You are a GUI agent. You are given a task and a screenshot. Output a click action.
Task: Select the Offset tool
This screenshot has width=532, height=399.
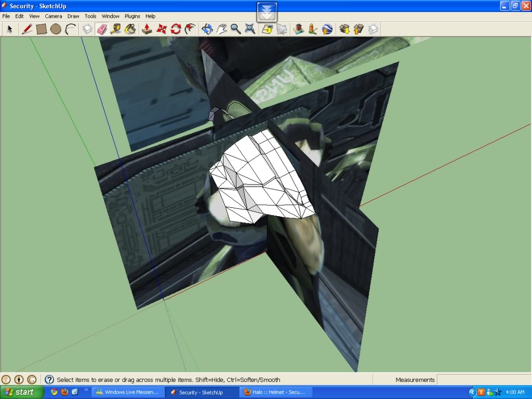tap(190, 29)
